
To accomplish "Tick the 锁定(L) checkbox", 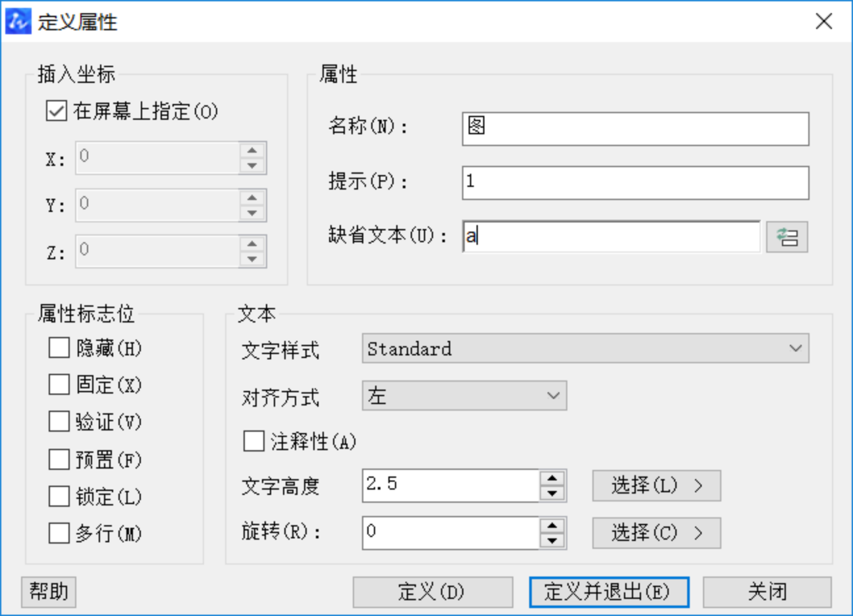I will tap(59, 496).
